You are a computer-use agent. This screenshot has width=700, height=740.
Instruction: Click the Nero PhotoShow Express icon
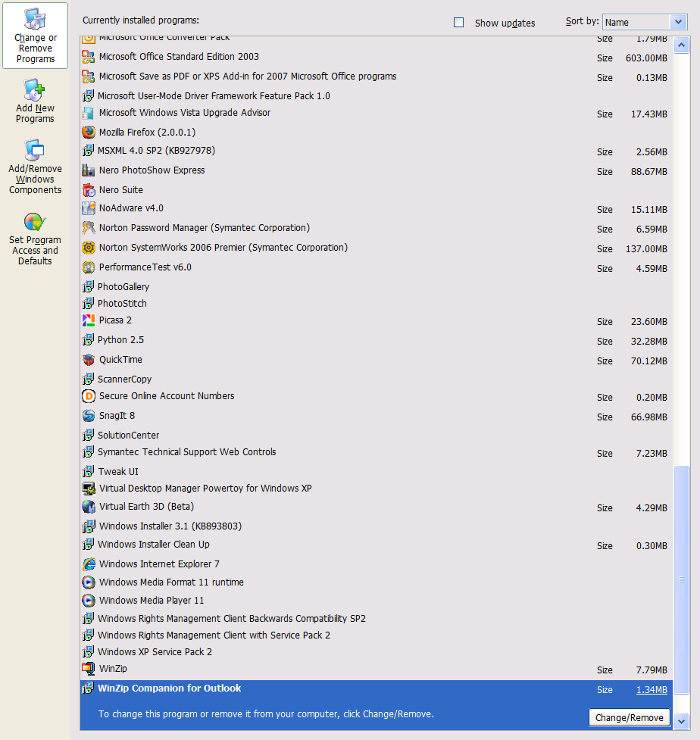pyautogui.click(x=89, y=170)
